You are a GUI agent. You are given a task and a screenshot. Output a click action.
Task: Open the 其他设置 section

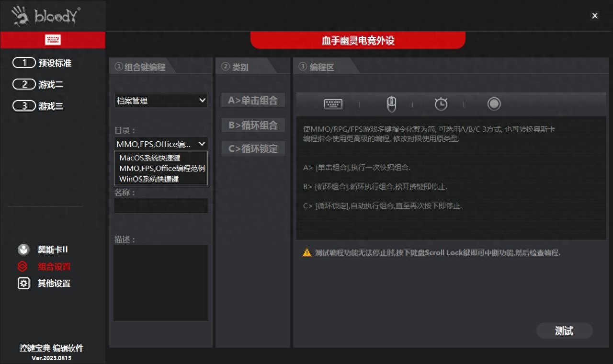click(x=54, y=284)
